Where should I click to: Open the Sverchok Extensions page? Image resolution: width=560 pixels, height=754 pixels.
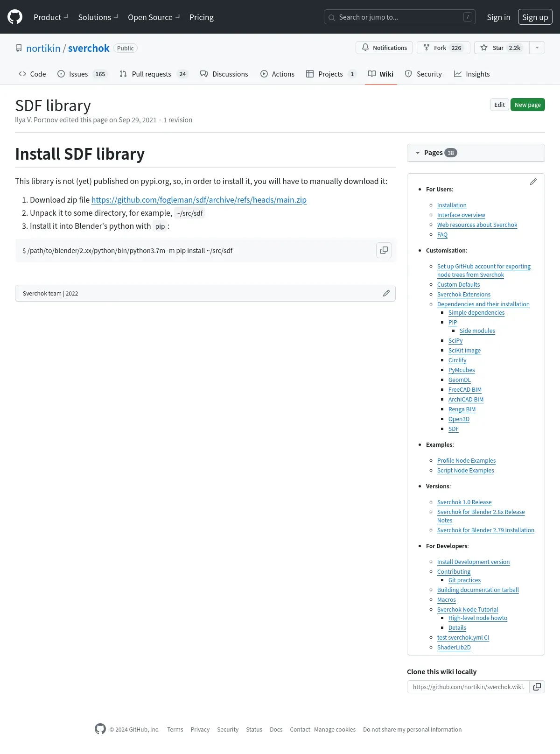[x=464, y=294]
